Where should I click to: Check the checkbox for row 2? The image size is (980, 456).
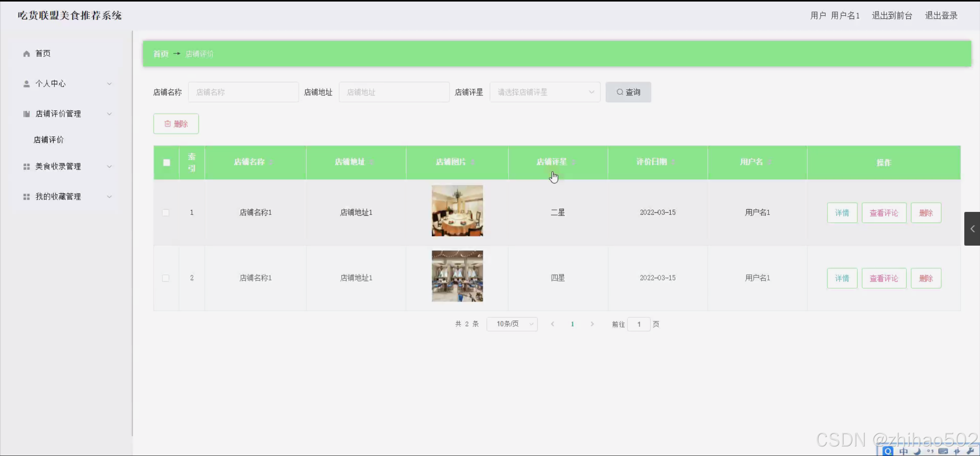[165, 278]
